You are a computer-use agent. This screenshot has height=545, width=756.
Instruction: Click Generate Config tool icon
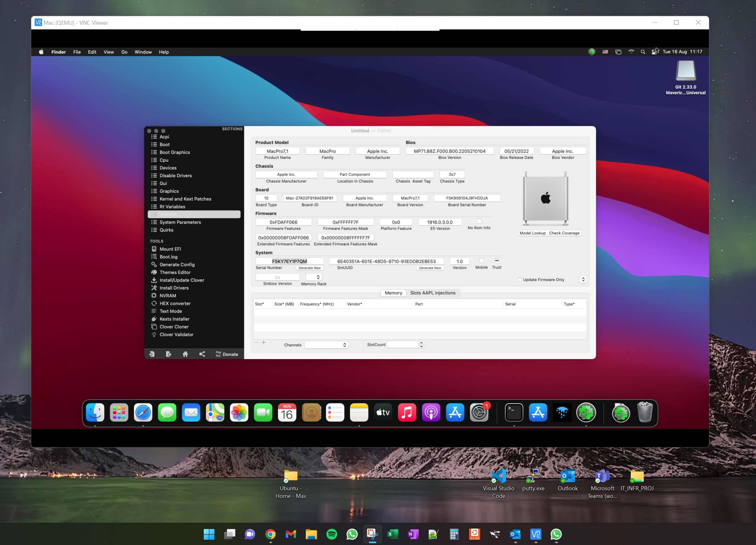(154, 264)
